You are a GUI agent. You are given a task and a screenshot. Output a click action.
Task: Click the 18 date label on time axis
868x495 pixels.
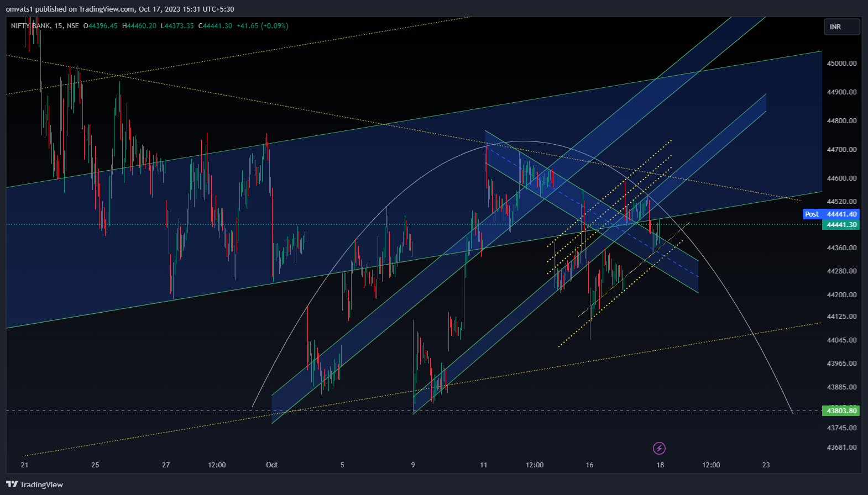click(x=660, y=465)
